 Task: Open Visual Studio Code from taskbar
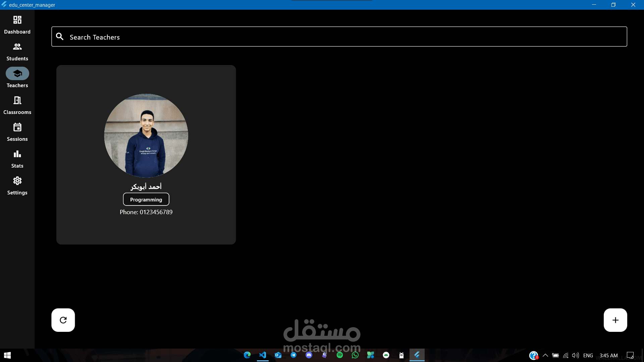coord(263,355)
